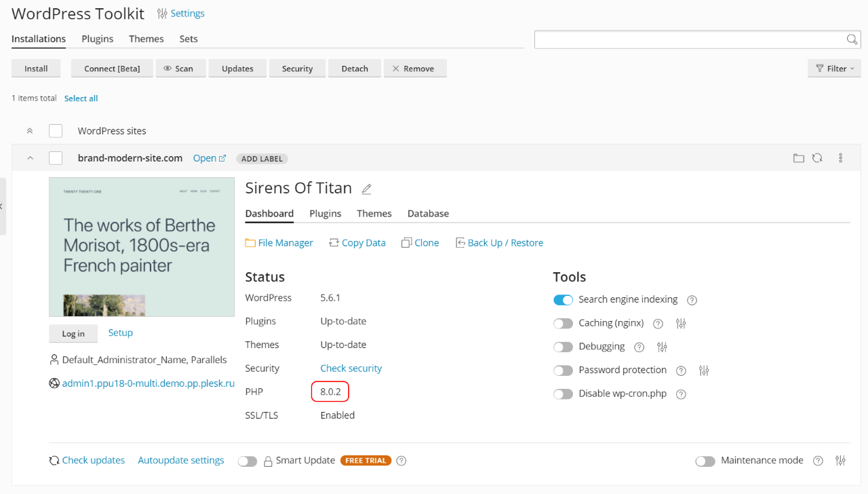868x494 pixels.
Task: Turn on Maintenance mode toggle
Action: (705, 461)
